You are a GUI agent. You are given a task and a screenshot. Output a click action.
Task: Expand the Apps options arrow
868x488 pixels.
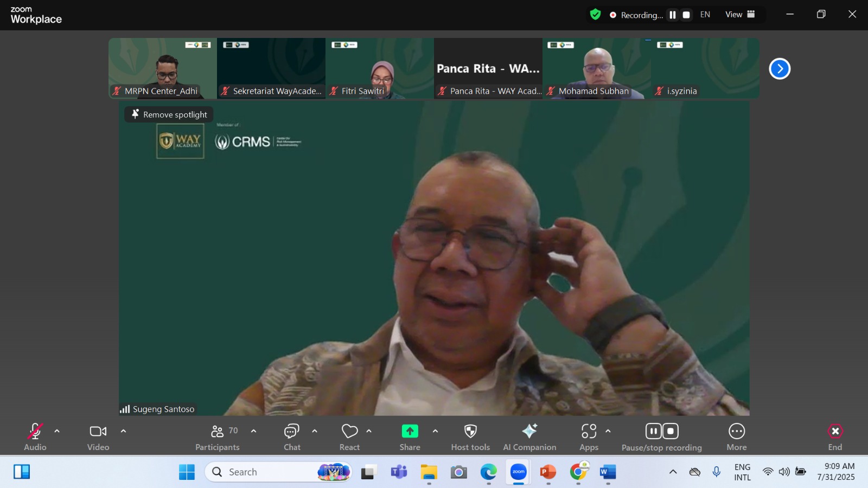coord(608,431)
